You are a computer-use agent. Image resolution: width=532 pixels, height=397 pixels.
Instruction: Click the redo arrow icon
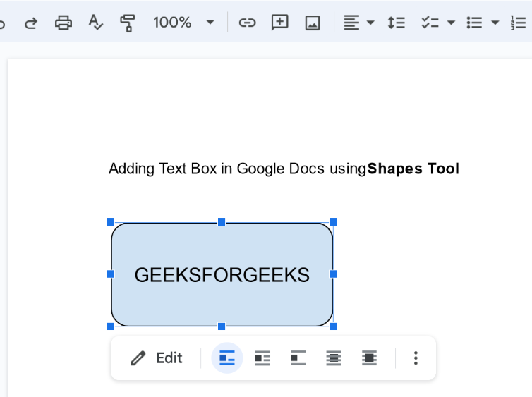click(30, 23)
